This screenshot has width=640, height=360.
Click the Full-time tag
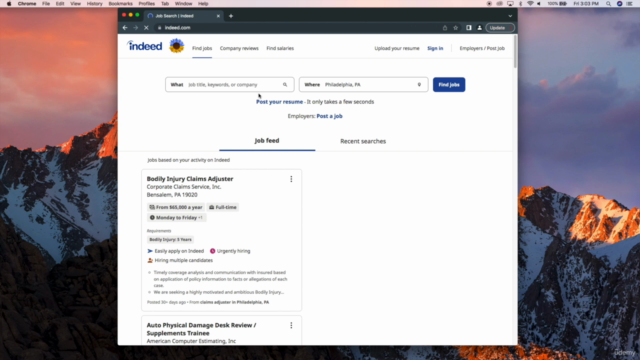(223, 207)
